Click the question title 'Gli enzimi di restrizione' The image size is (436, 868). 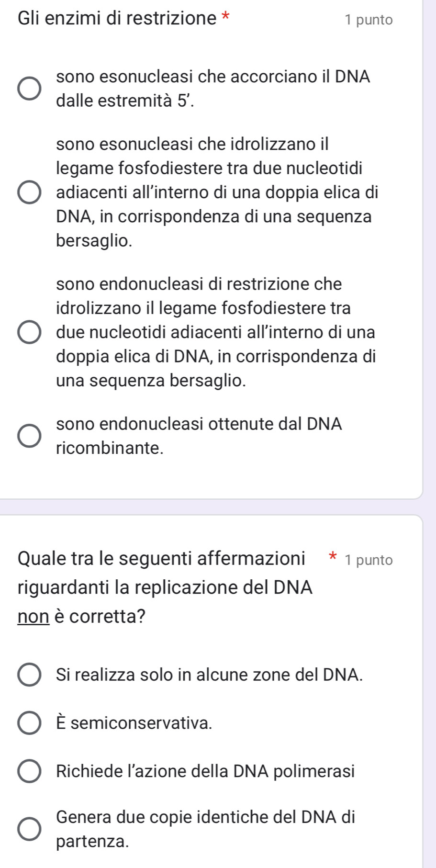[x=117, y=19]
